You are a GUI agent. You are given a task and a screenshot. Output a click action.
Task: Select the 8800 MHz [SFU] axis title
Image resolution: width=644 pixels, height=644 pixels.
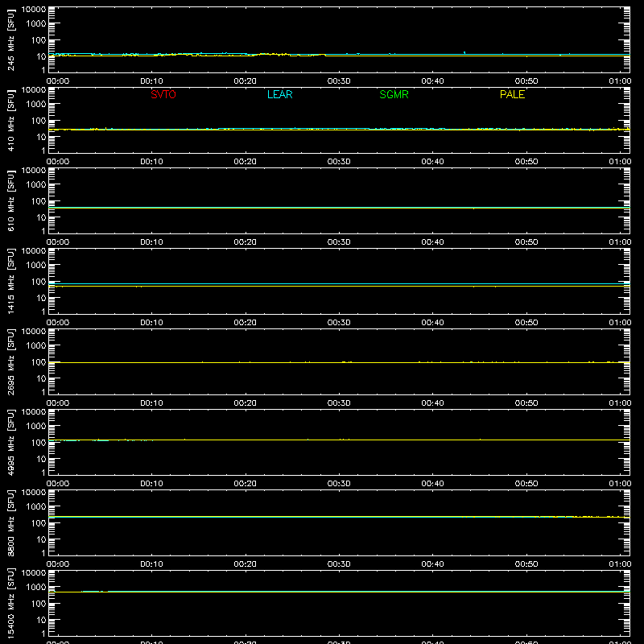click(x=10, y=522)
